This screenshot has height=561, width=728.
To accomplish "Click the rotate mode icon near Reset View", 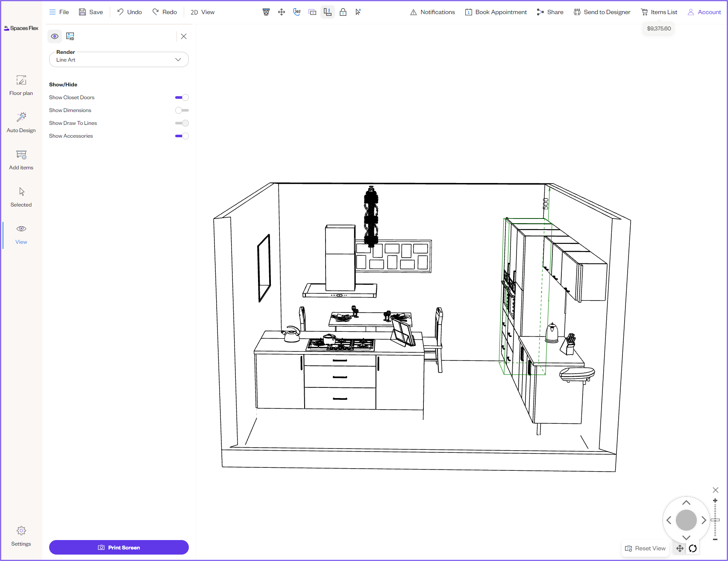I will pos(693,548).
